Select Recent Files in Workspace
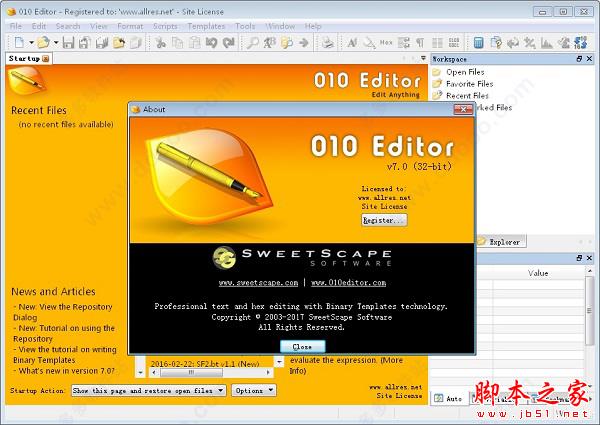Viewport: 600px width, 425px height. (x=467, y=96)
